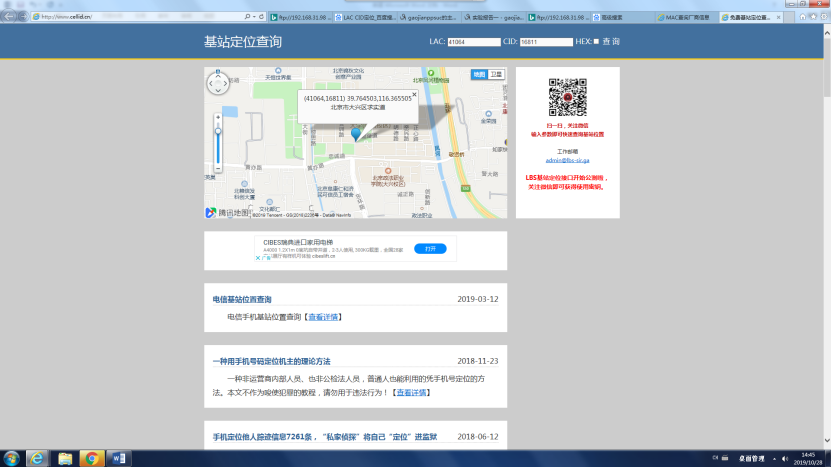Click the Tencent Maps logo
Screen dimensions: 831x468
point(227,213)
